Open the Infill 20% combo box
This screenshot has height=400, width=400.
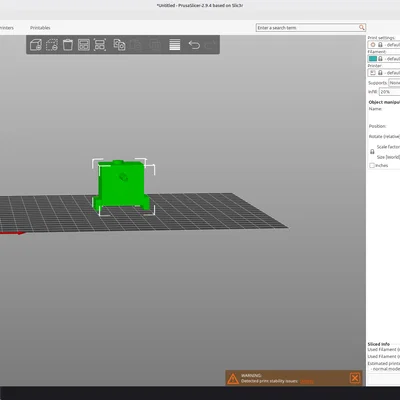(x=389, y=92)
